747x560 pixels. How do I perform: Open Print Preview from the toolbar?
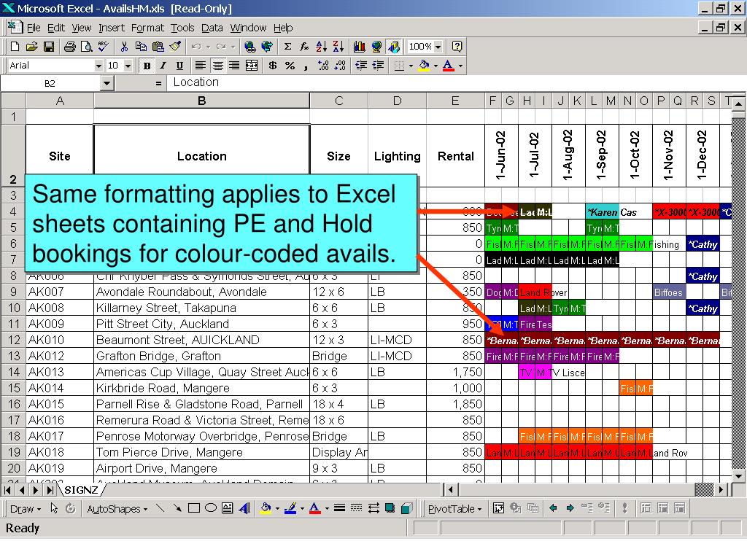click(86, 47)
